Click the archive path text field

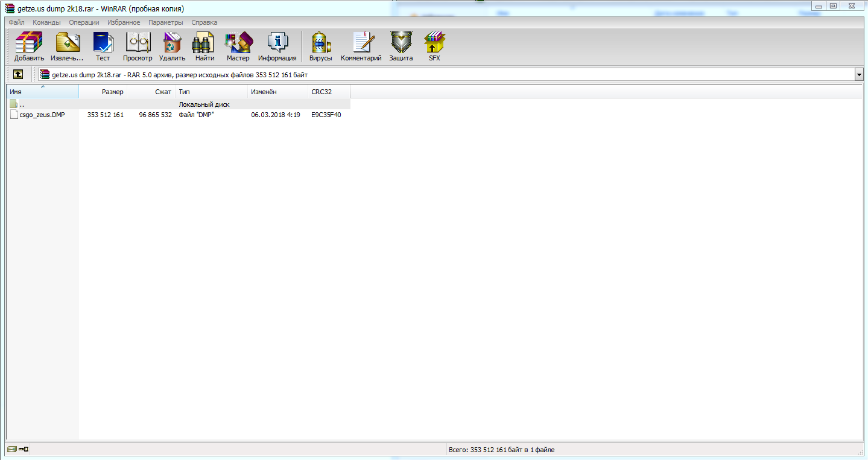tap(446, 74)
